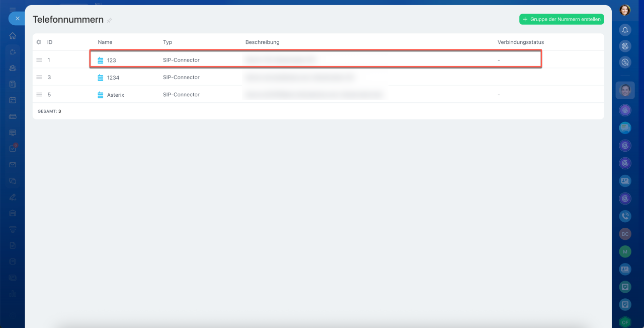Click the number icon beside Asterix
Screen dimensions: 644x328
pos(101,95)
